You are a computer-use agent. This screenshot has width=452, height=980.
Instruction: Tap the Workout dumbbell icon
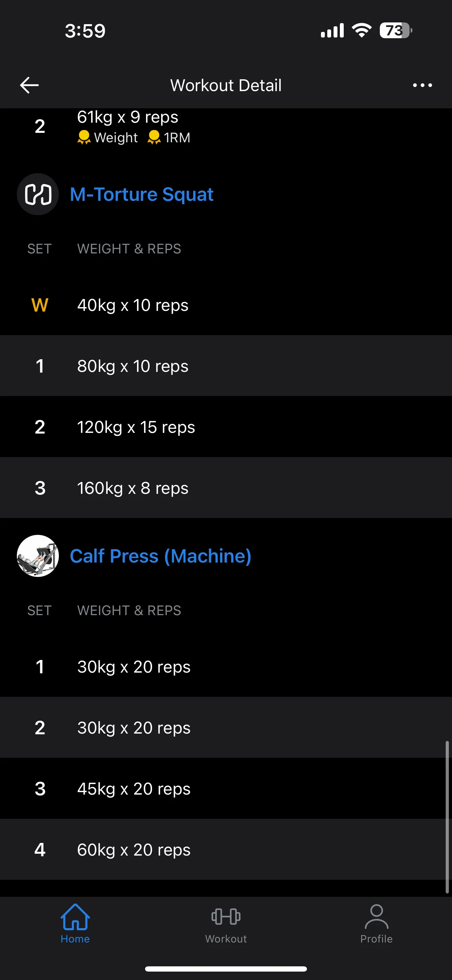pos(226,917)
